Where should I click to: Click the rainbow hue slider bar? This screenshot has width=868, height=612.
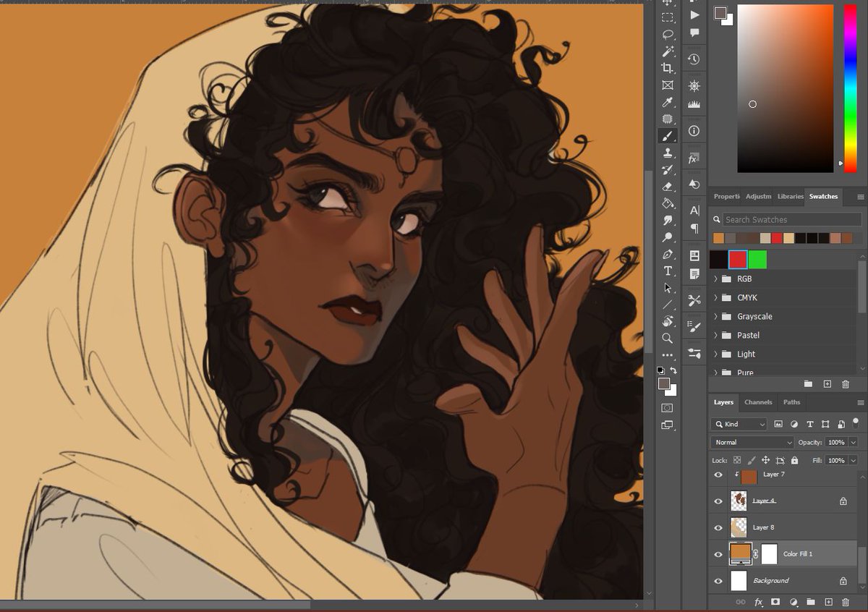[850, 88]
